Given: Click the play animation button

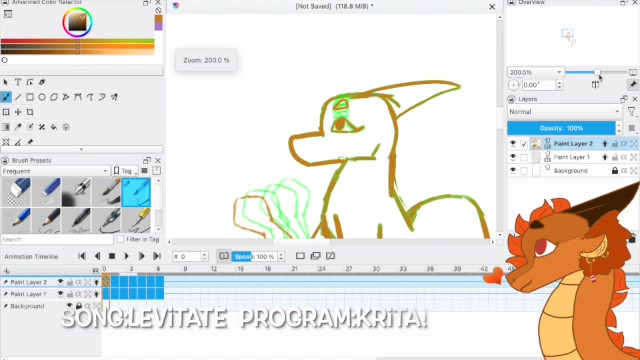Looking at the screenshot, I should coord(127,256).
